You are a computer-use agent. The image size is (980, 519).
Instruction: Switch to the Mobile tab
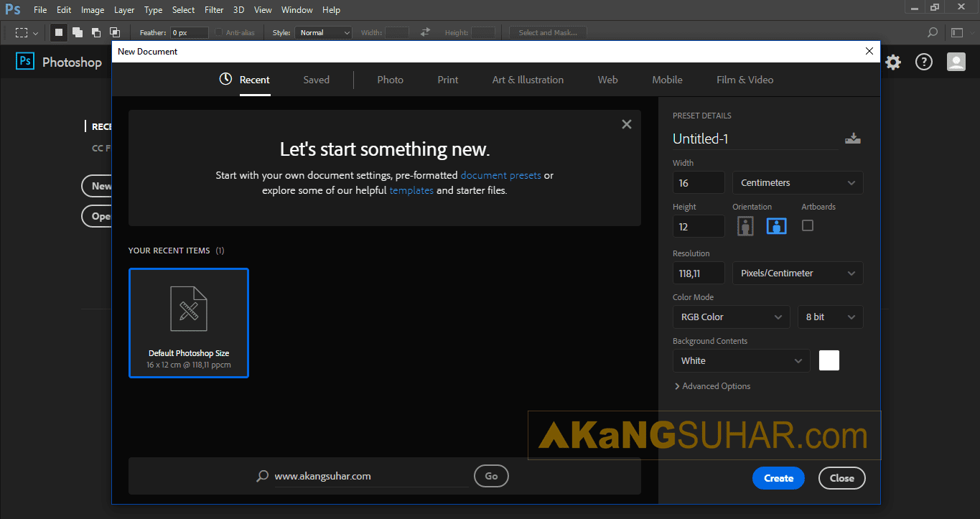667,80
